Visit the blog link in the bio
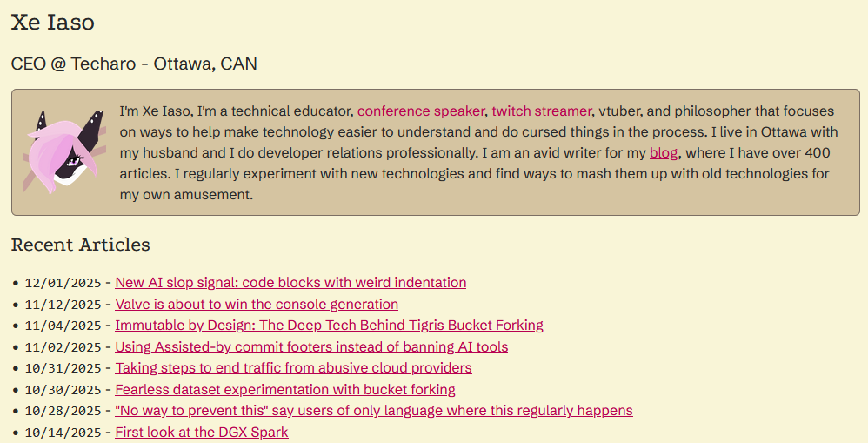 pos(663,153)
